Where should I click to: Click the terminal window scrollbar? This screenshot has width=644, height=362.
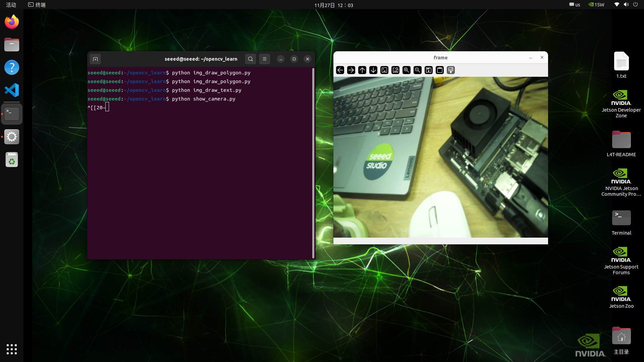(313, 163)
